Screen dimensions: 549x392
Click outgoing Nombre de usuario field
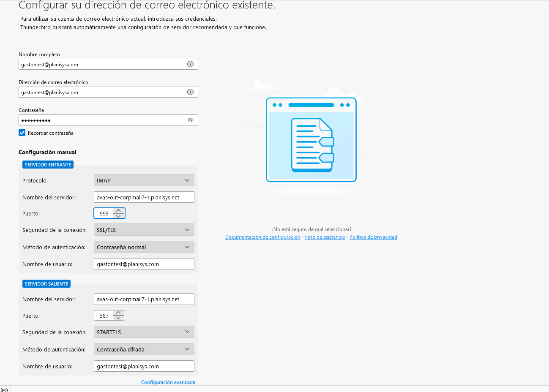point(144,366)
